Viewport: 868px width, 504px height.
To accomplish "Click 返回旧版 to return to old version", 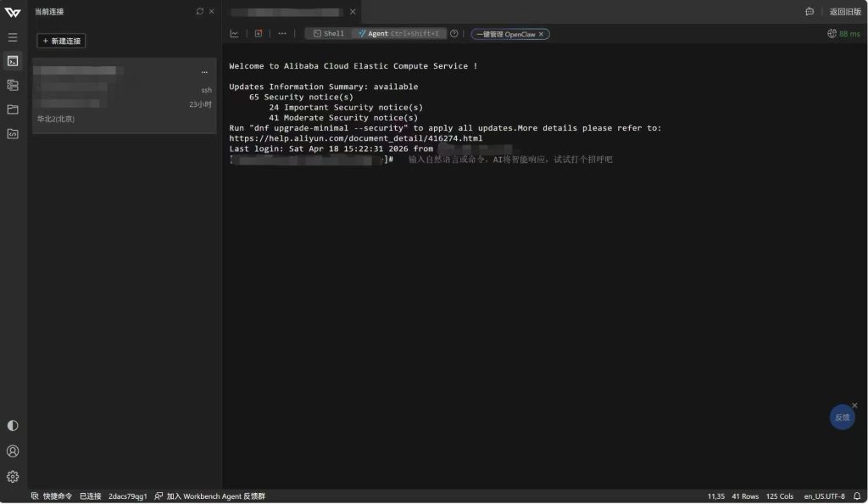I will pyautogui.click(x=844, y=12).
